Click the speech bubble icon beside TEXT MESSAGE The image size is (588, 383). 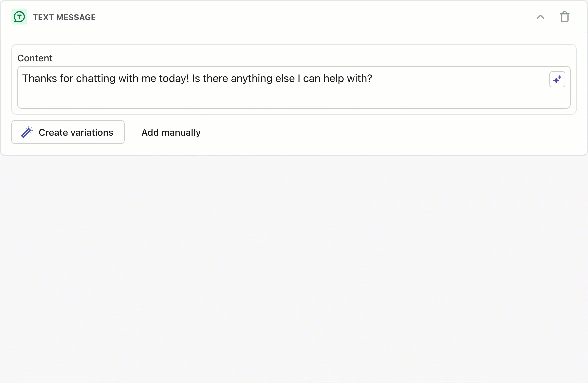[19, 17]
